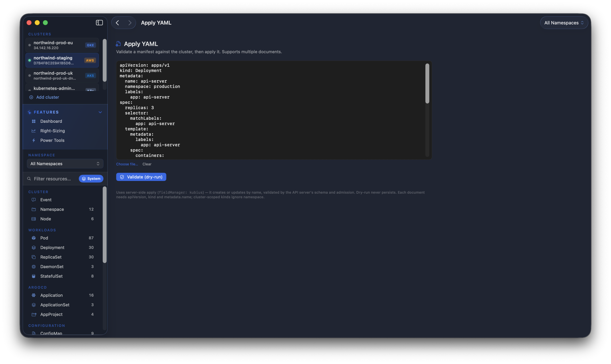This screenshot has height=364, width=611.
Task: Select the northwind-prod-uk cluster
Action: coord(62,76)
